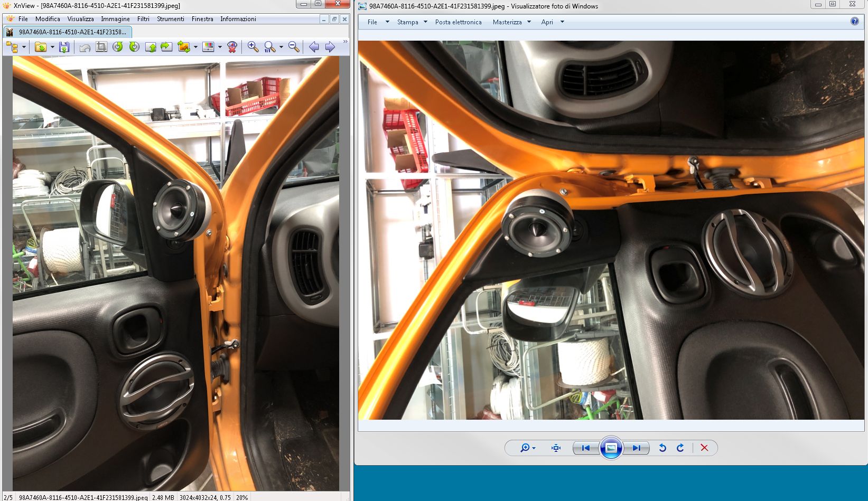Minimize the inner XnView document window
868x501 pixels.
(x=324, y=19)
